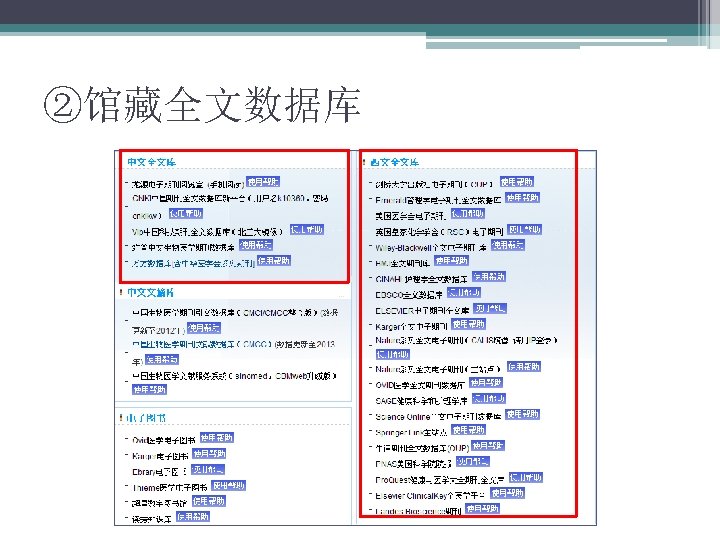
Task: Click the 西文全文库 section heading
Action: click(x=394, y=162)
